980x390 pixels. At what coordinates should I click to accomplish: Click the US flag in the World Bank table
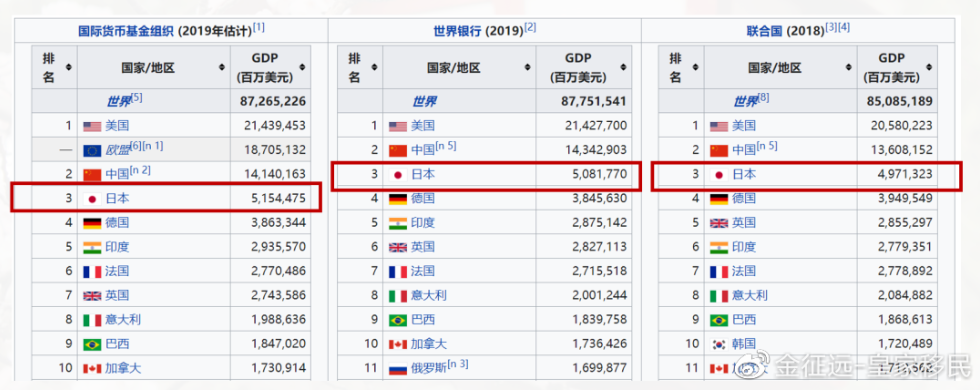tap(398, 126)
